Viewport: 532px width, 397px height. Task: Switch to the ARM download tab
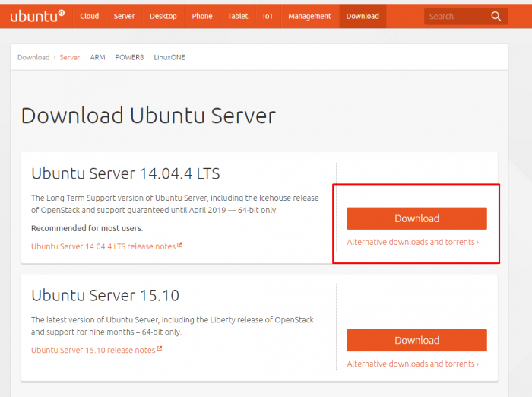97,57
